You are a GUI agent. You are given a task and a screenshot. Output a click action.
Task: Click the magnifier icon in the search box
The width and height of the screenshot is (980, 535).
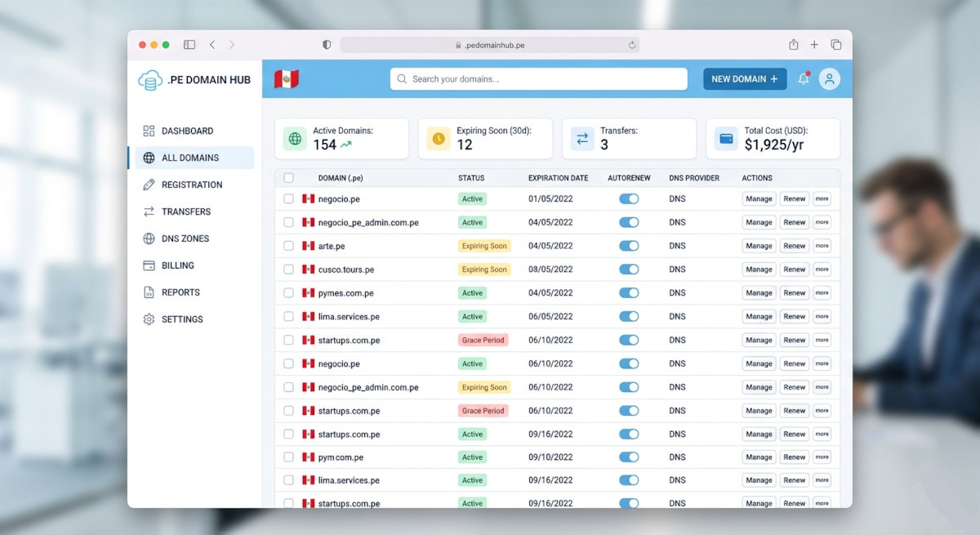click(402, 79)
